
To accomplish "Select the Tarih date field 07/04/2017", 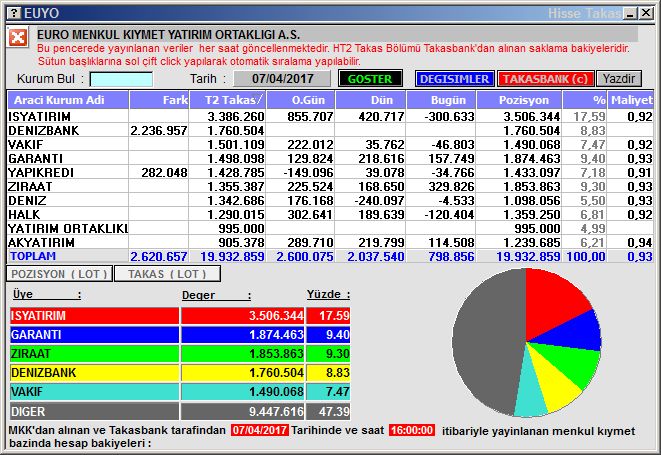I will coord(282,79).
